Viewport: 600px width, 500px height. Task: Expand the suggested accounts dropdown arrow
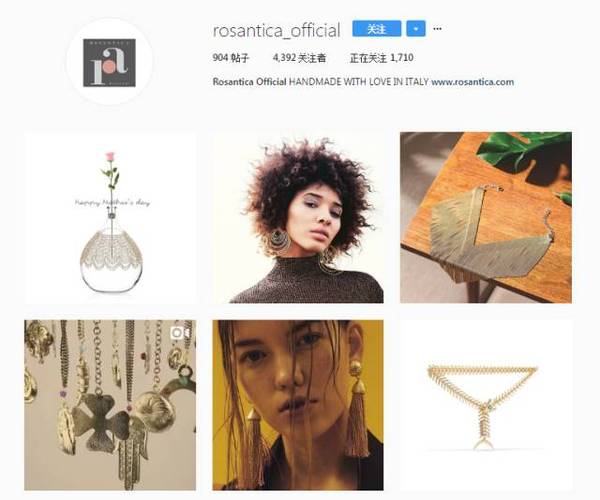point(416,29)
